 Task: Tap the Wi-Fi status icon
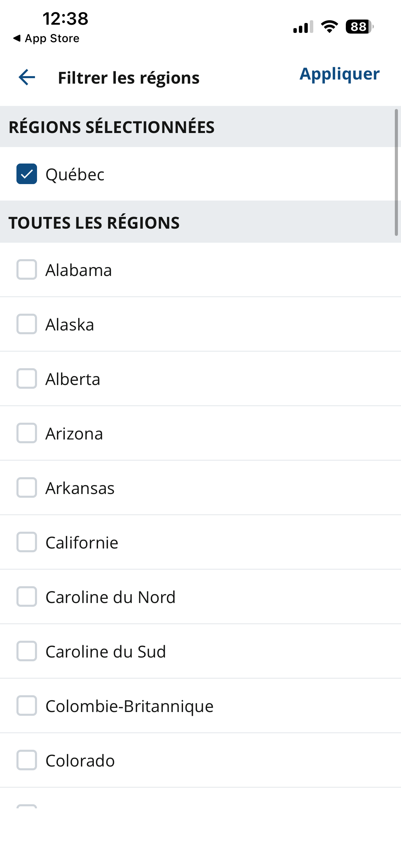tap(329, 26)
